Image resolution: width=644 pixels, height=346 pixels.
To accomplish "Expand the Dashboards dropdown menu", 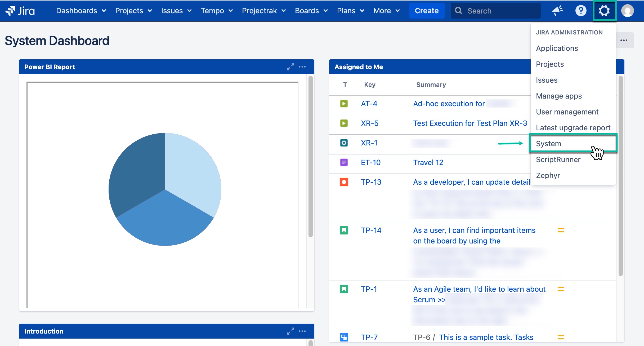I will (81, 11).
